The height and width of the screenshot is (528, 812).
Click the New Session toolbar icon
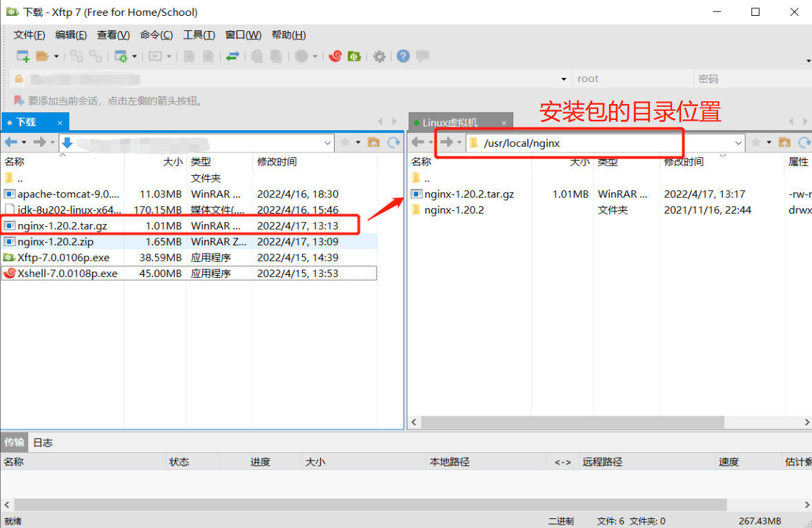23,56
